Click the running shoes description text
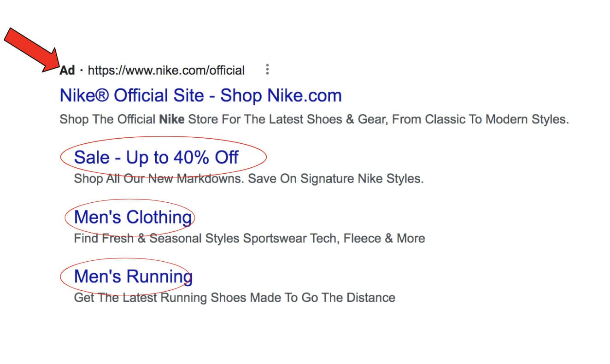The height and width of the screenshot is (364, 610). 234,298
